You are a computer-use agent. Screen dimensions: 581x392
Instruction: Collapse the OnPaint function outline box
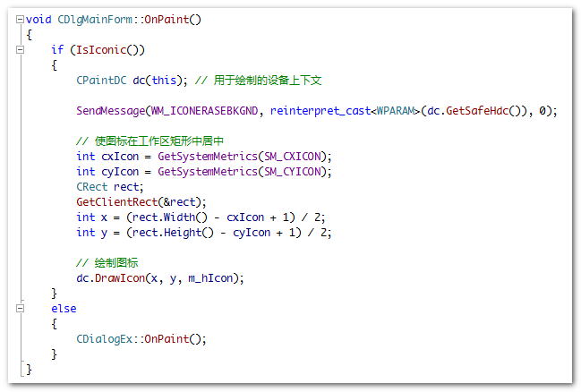(20, 20)
